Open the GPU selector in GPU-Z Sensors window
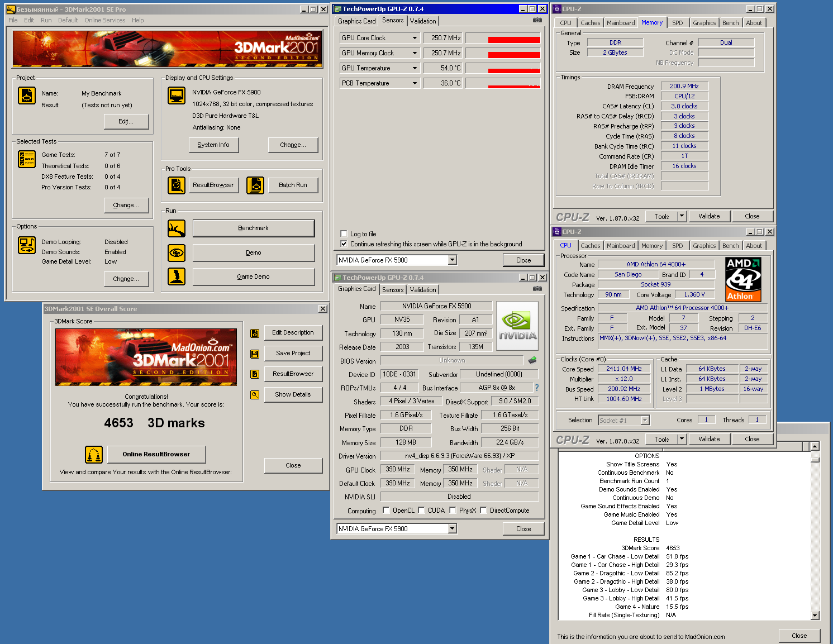This screenshot has width=833, height=644. click(x=453, y=260)
